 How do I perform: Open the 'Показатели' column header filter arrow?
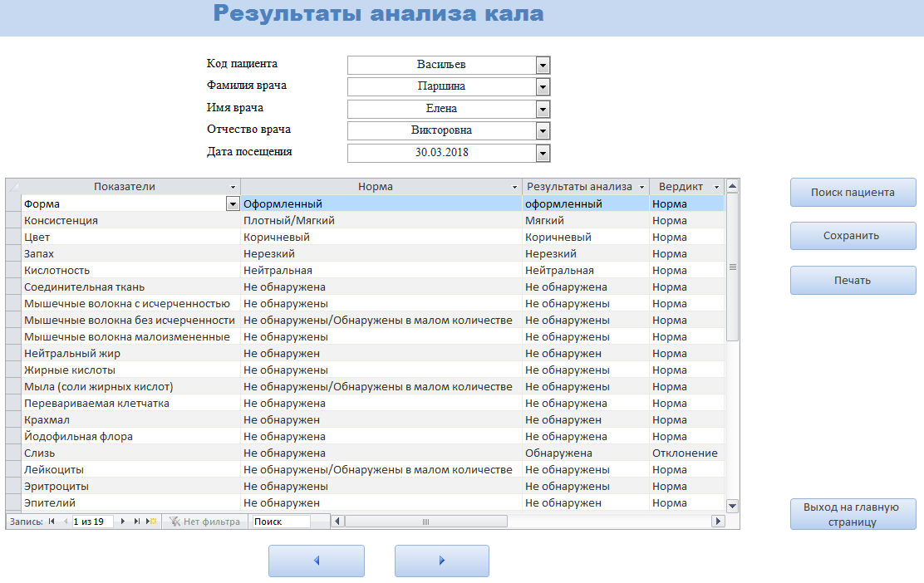coord(233,187)
